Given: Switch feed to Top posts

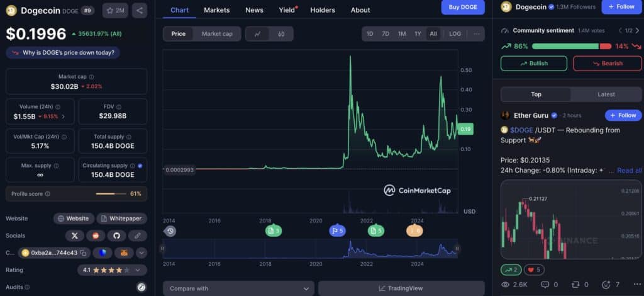Looking at the screenshot, I should 536,94.
